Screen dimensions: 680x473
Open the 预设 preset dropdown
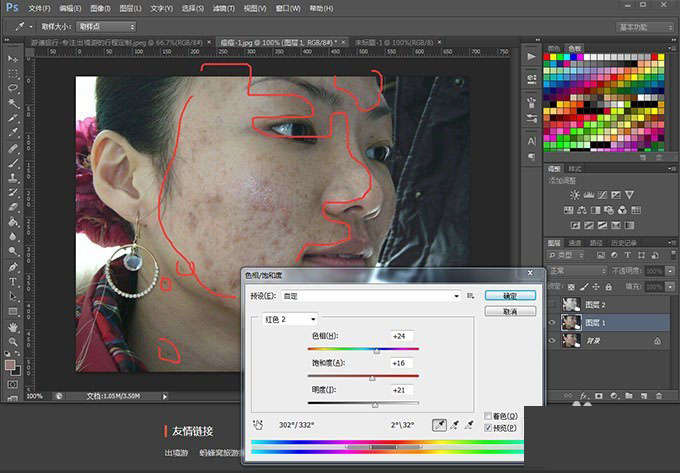click(370, 296)
